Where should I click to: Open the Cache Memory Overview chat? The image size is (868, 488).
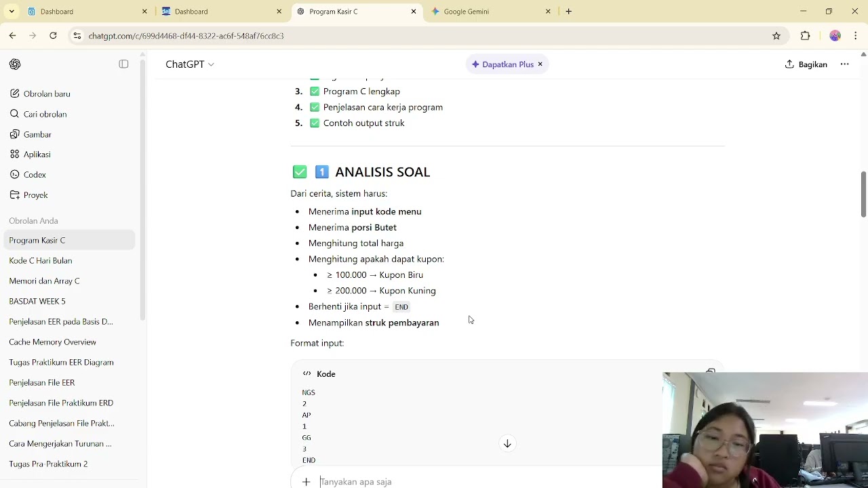coord(70,342)
